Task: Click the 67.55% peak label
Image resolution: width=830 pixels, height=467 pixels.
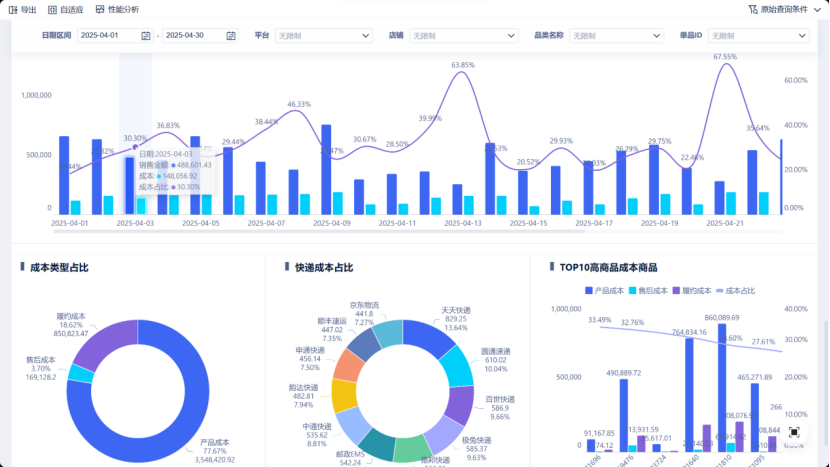Action: (725, 57)
